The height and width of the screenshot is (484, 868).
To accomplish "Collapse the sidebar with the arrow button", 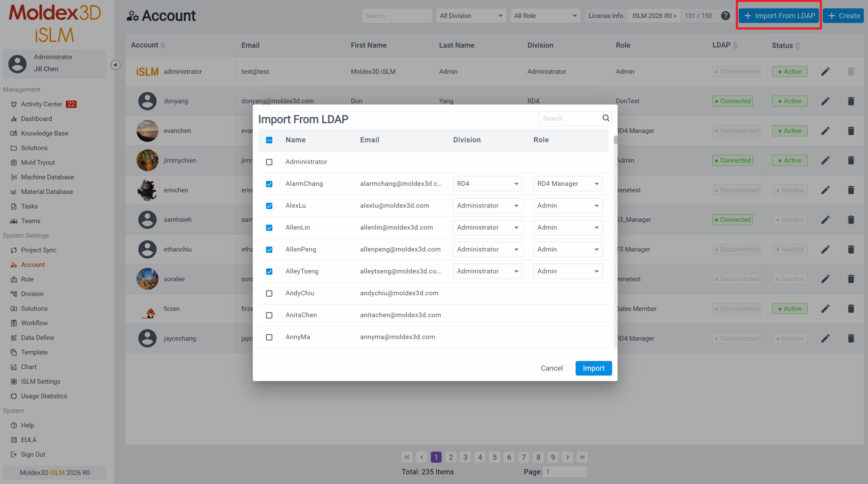I will pos(115,65).
